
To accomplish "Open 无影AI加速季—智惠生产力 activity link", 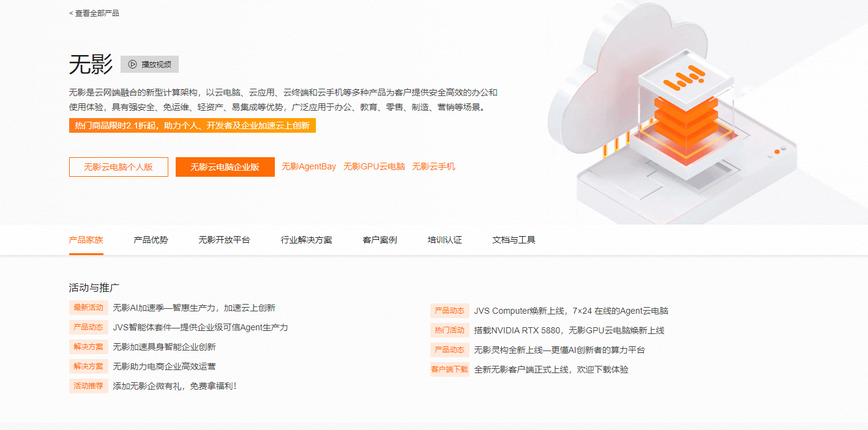I will coord(194,308).
